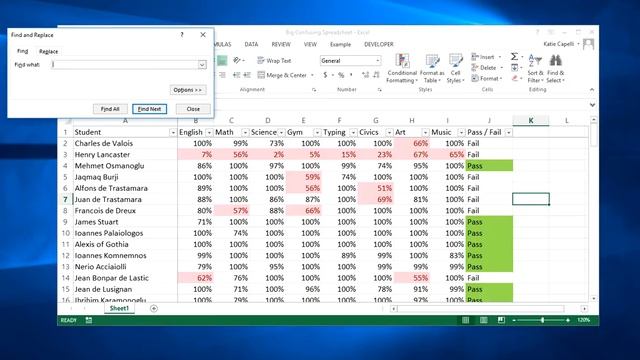Click the zoom in plus button

coord(568,320)
